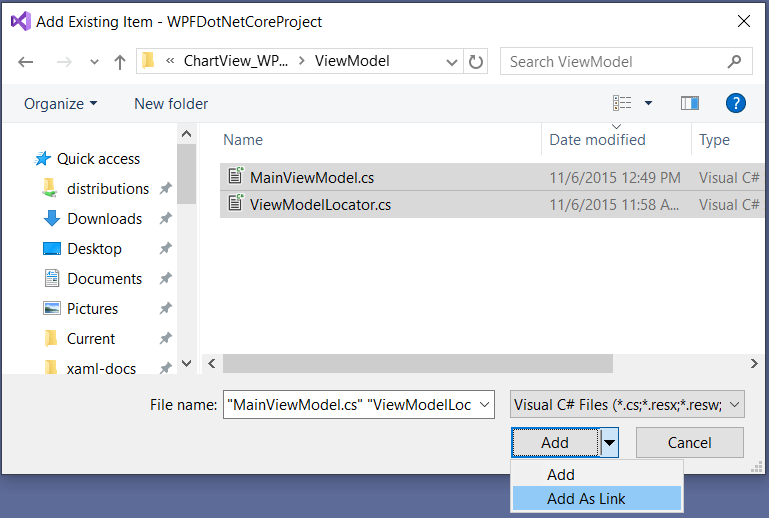Click the horizontal scrollbar thumb in file list
This screenshot has width=769, height=518.
tap(418, 363)
